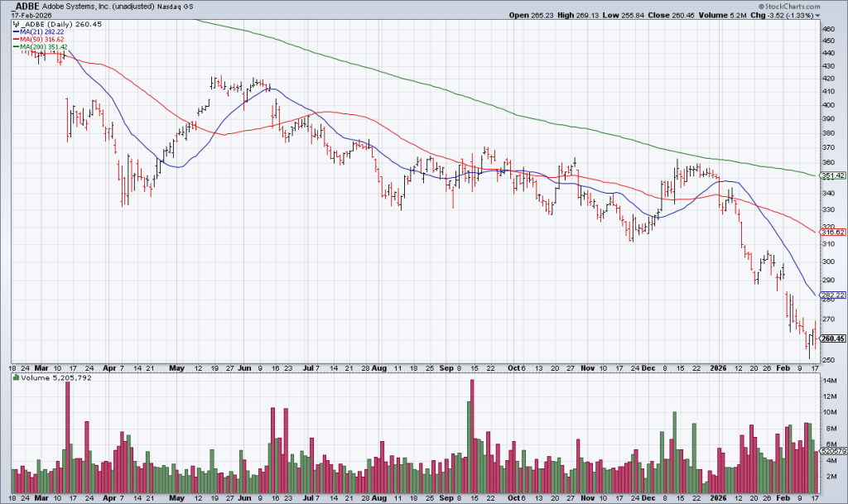
Task: Click the 8M volume axis label
Action: click(x=830, y=429)
